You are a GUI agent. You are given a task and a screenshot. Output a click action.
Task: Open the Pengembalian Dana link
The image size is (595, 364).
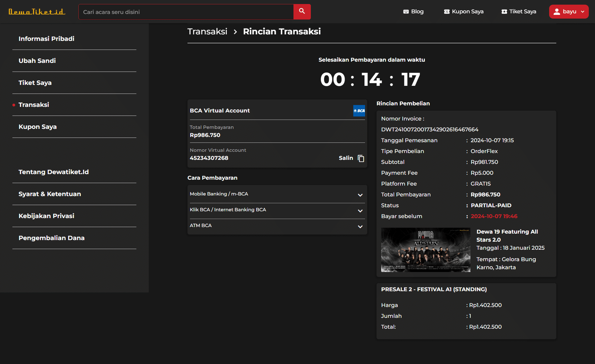(x=51, y=238)
